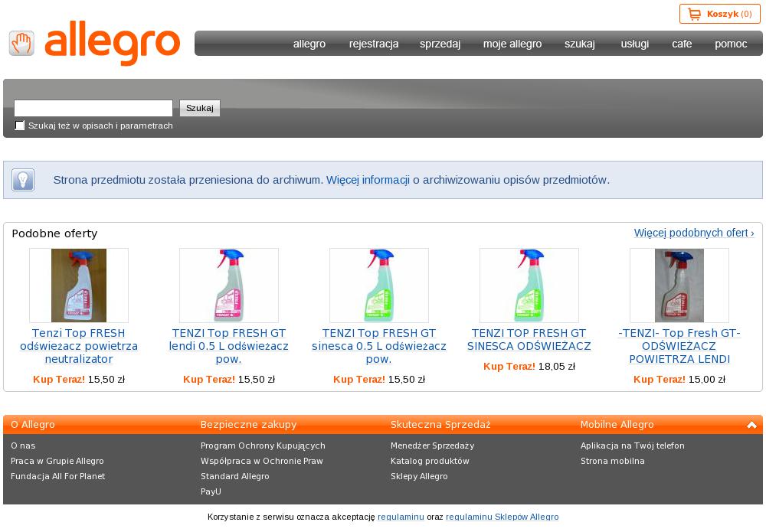Open Katalog produktów footer link
The image size is (766, 532).
(x=430, y=461)
